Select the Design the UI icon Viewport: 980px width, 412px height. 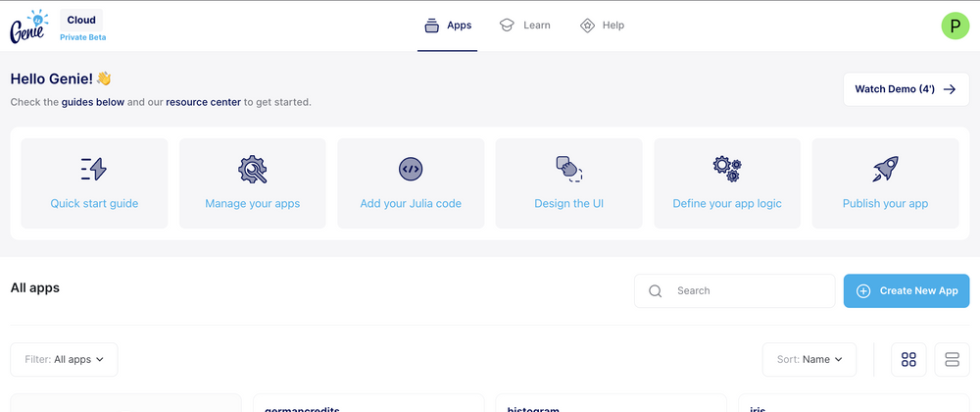coord(568,169)
